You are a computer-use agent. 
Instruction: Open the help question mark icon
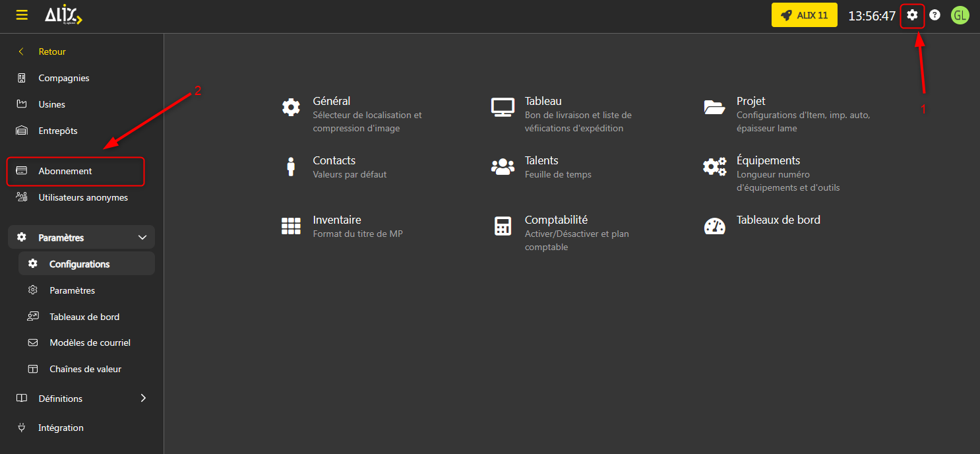(934, 15)
